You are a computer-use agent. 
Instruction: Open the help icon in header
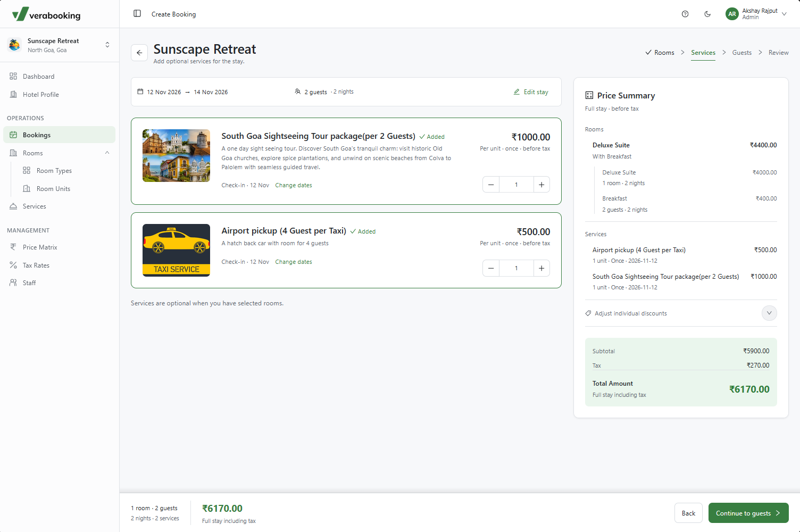click(x=685, y=14)
